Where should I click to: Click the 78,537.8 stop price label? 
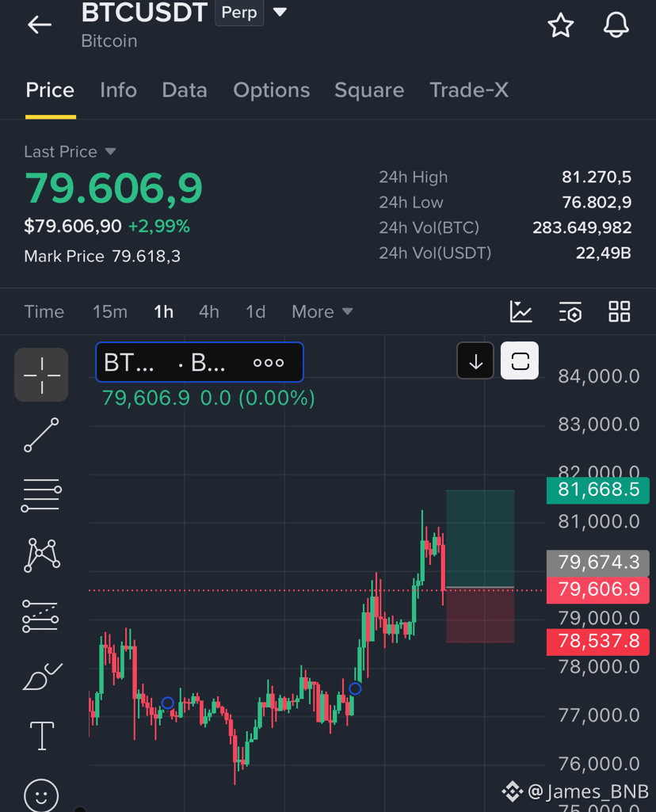[x=598, y=642]
